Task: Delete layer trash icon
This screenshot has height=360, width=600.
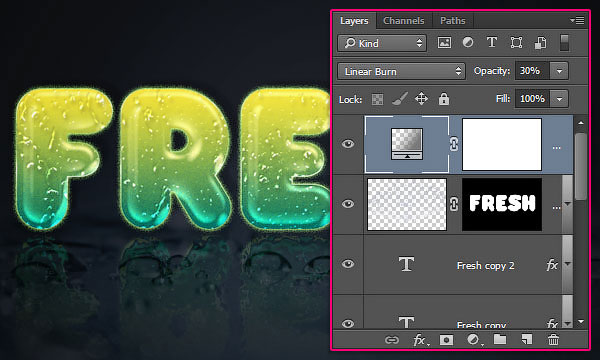Action: click(553, 339)
